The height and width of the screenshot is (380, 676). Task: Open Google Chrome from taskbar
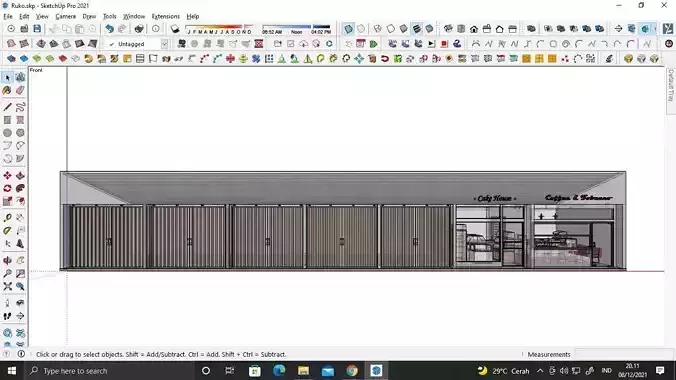point(352,371)
